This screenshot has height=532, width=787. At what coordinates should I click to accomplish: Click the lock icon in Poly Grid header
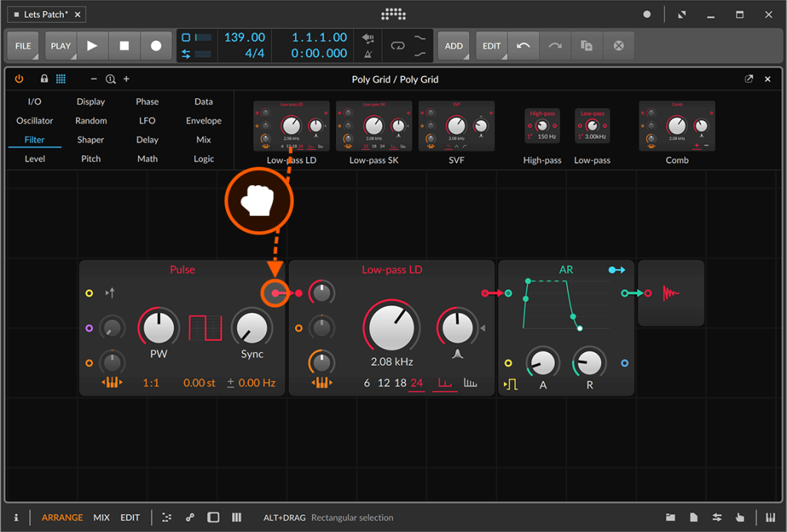[45, 79]
